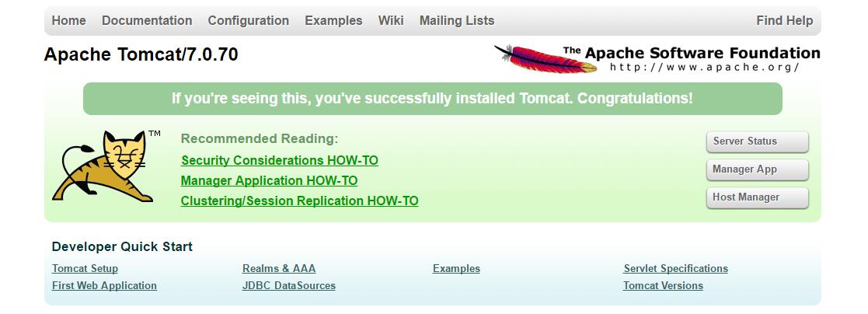This screenshot has height=314, width=868.
Task: Open Clustering/Session Replication HOW-TO link
Action: pyautogui.click(x=299, y=201)
